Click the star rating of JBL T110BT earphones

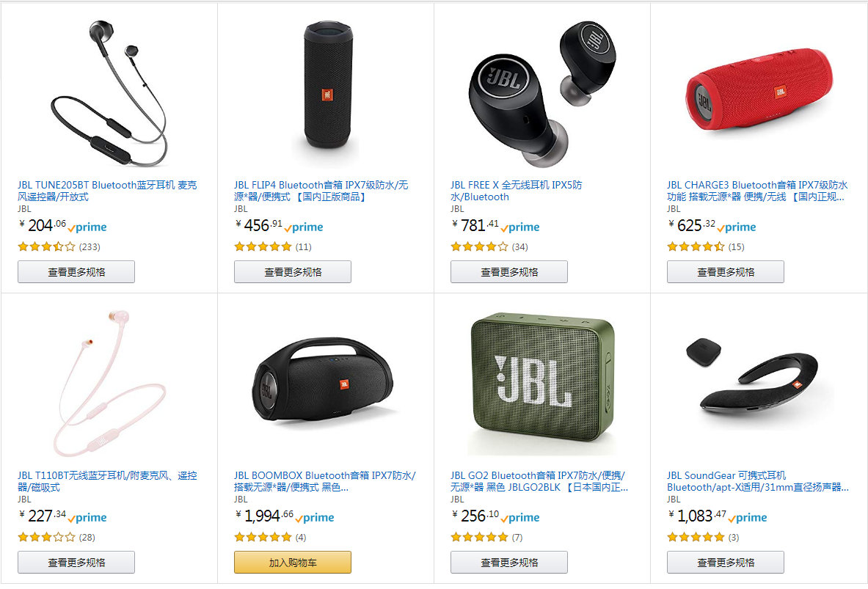point(46,537)
